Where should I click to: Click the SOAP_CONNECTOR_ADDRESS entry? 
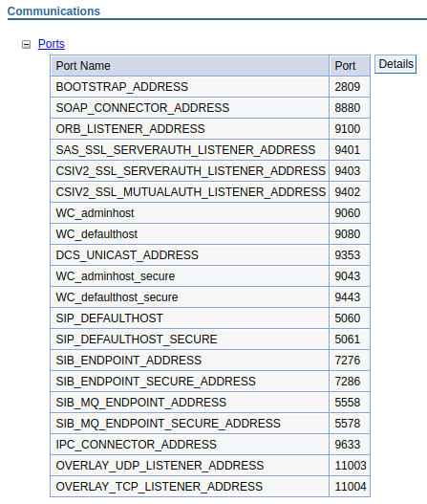click(x=142, y=108)
